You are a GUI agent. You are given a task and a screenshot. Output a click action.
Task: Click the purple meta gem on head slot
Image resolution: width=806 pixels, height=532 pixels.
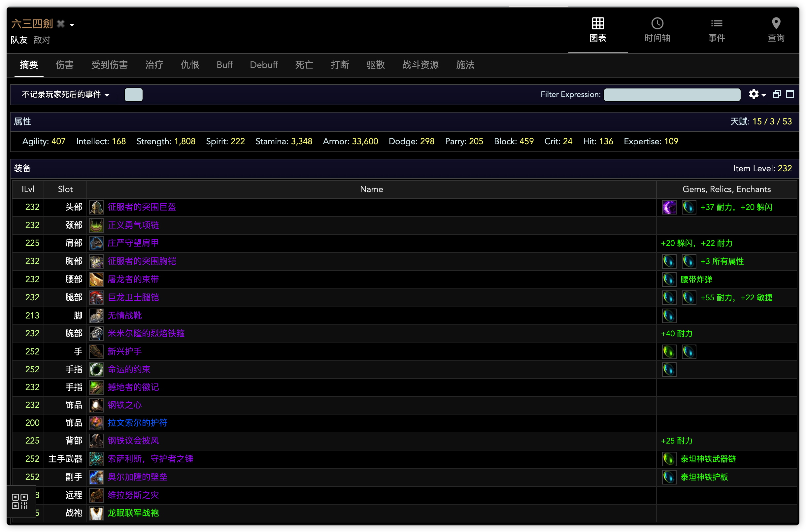pyautogui.click(x=669, y=207)
